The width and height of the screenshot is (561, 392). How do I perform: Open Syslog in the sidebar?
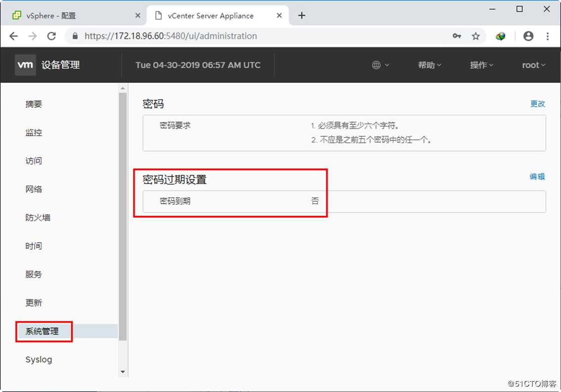click(39, 359)
